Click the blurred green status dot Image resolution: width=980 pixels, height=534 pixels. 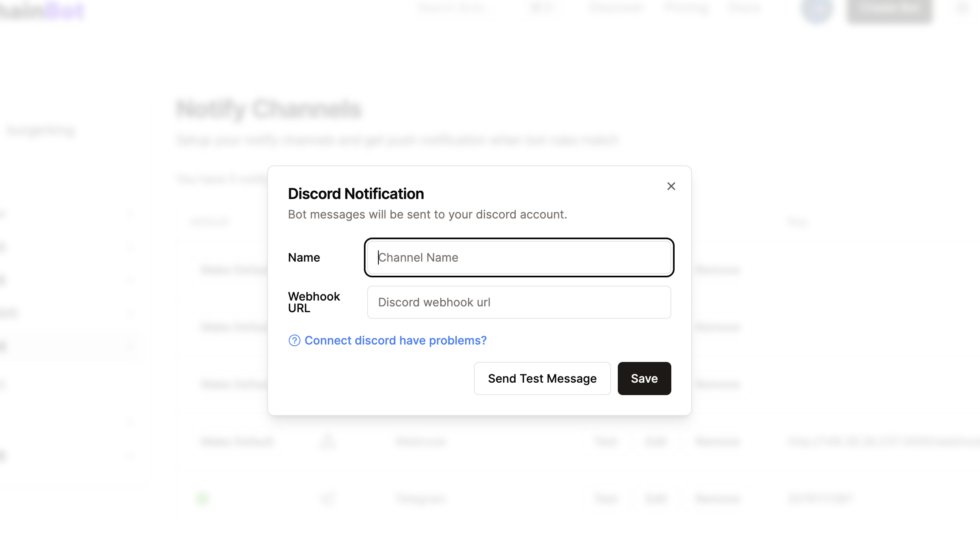point(202,498)
